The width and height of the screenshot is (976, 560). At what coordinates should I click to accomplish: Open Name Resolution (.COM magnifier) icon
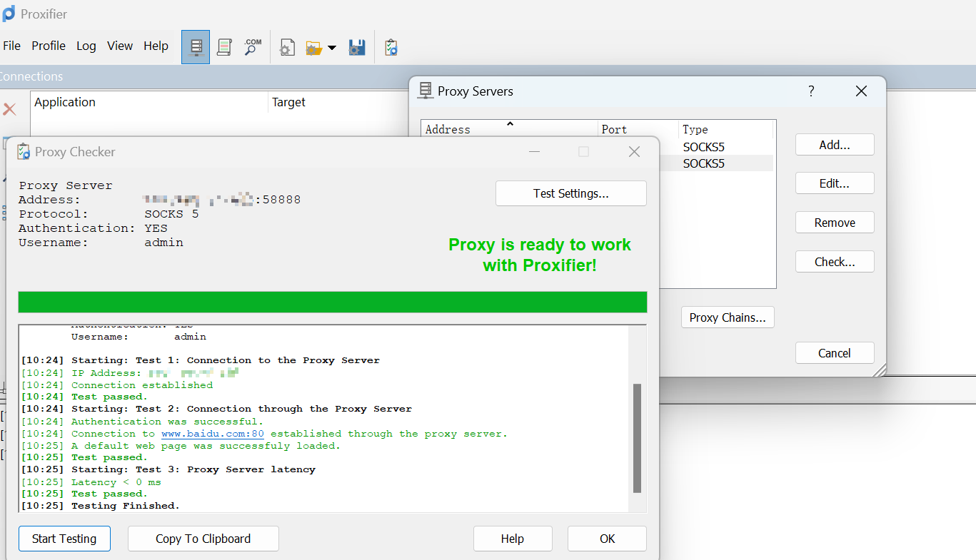click(x=253, y=47)
